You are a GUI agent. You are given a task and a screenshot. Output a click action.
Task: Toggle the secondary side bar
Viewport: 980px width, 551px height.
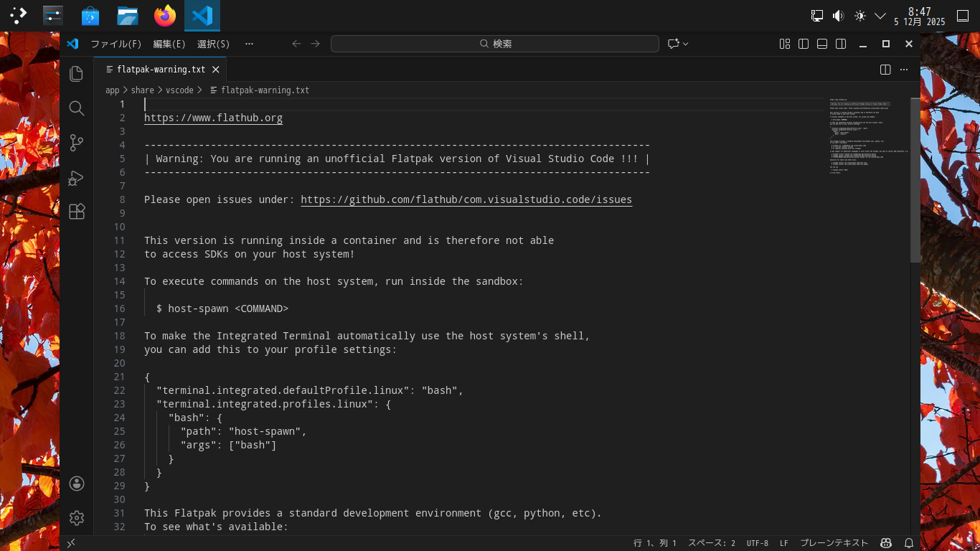(x=841, y=44)
